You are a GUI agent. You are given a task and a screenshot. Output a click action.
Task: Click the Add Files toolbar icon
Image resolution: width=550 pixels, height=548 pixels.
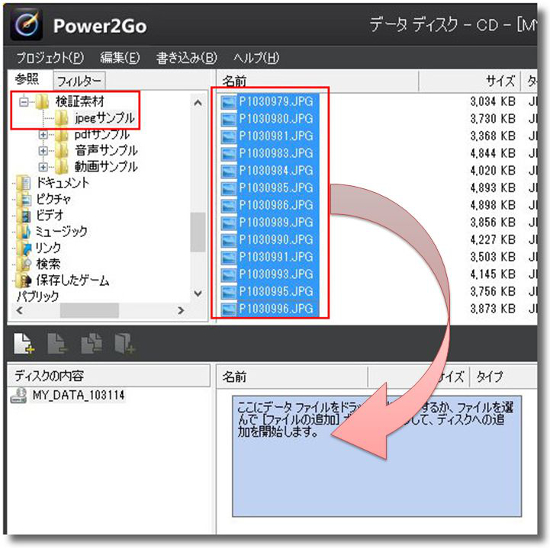(24, 343)
